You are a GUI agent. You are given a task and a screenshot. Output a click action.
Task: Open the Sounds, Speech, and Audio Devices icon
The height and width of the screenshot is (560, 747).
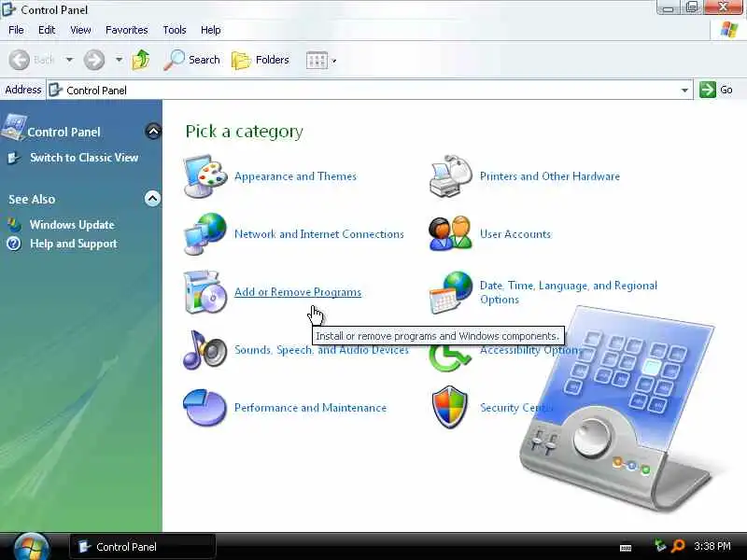pos(205,350)
